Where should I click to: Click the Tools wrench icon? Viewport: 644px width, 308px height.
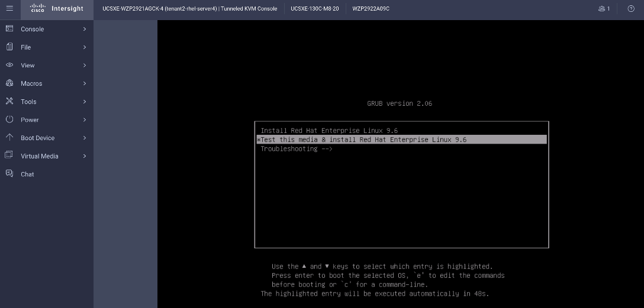click(x=9, y=101)
